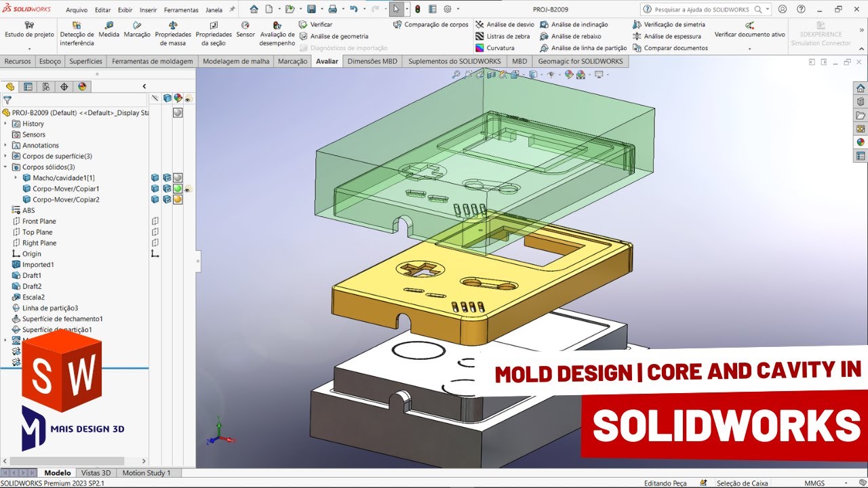Toggle Curvatura display
This screenshot has width=868, height=488.
pos(495,48)
